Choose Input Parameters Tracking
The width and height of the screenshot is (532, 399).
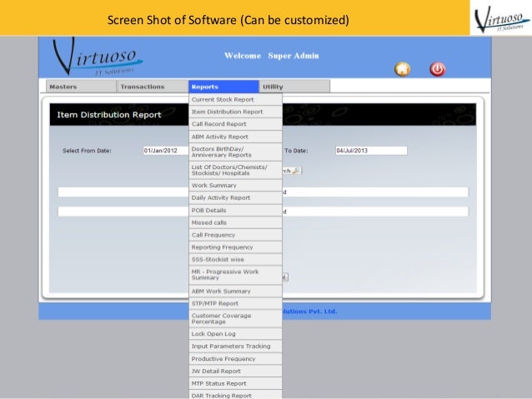(235, 347)
